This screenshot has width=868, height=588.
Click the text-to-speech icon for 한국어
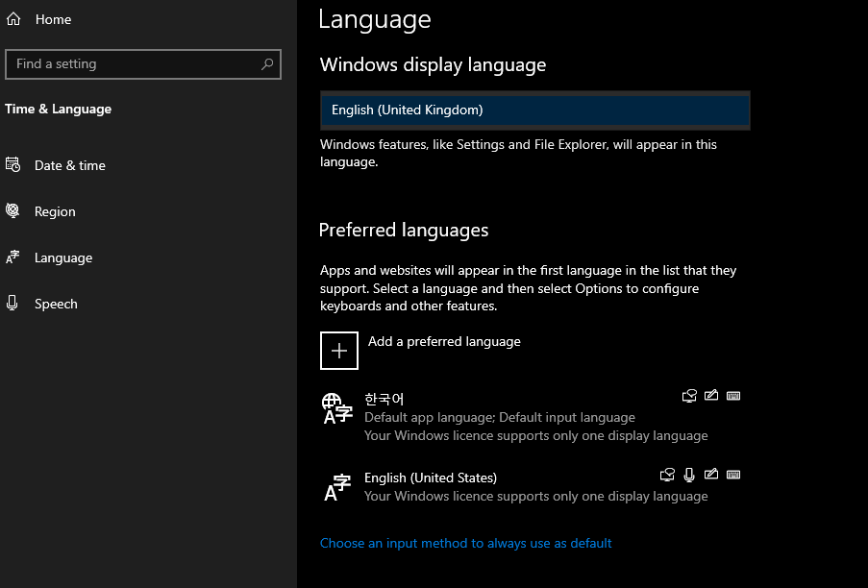(689, 396)
